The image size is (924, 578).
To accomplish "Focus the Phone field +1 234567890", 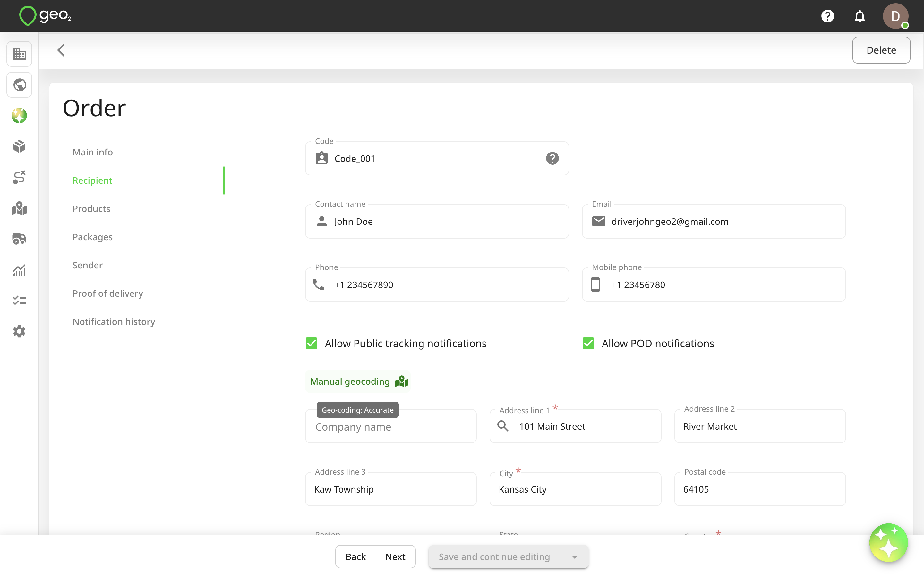I will pyautogui.click(x=437, y=285).
